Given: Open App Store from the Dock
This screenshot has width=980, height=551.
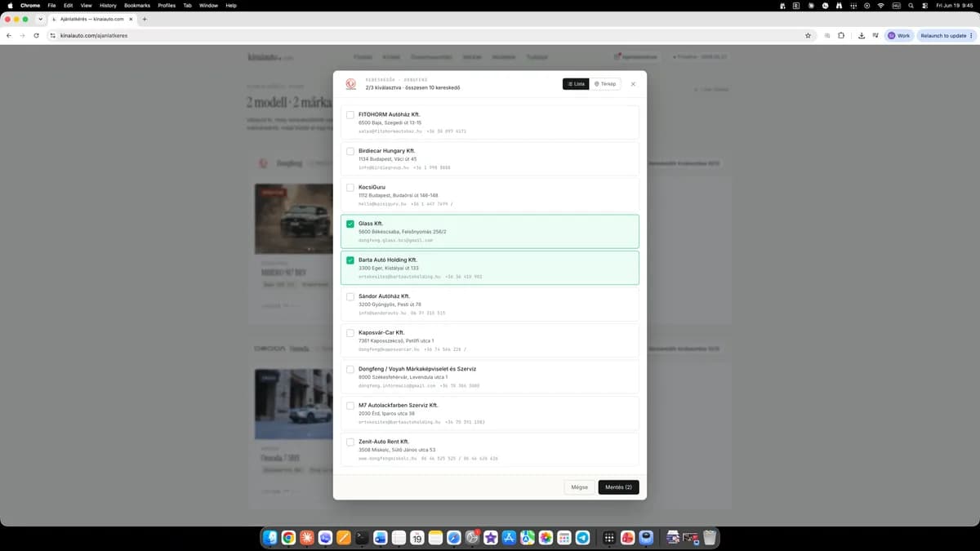Looking at the screenshot, I should [x=510, y=537].
